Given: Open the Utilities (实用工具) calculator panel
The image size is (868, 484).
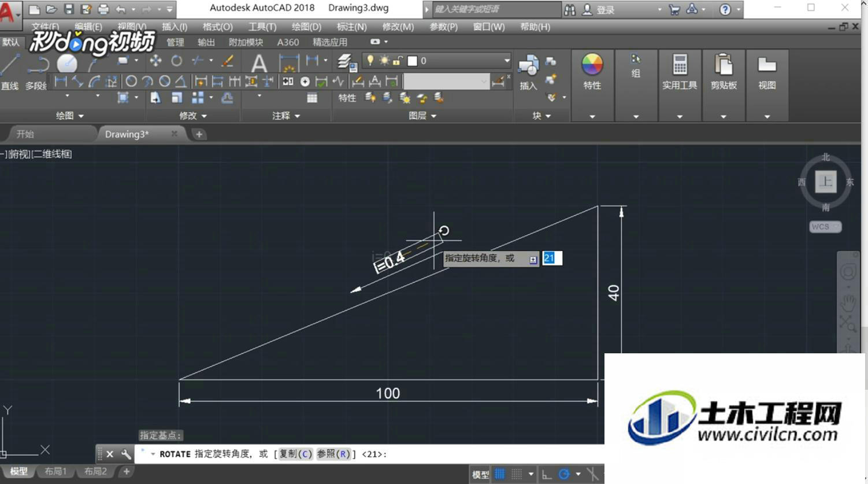Looking at the screenshot, I should pyautogui.click(x=680, y=71).
